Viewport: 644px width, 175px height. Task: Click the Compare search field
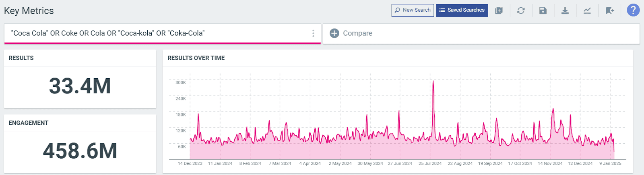coord(483,33)
